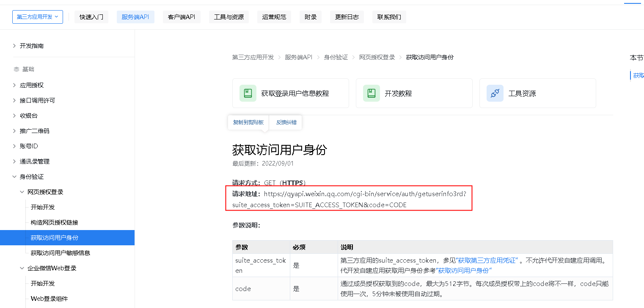Screen dimensions: 644x308
Task: Click the 获取登录用户信息教程 green book icon
Action: pos(248,93)
